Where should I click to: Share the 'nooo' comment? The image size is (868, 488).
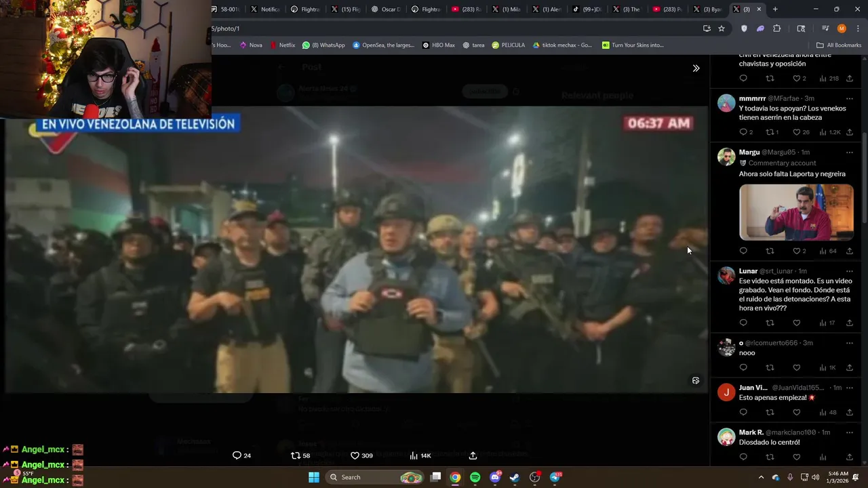[849, 367]
